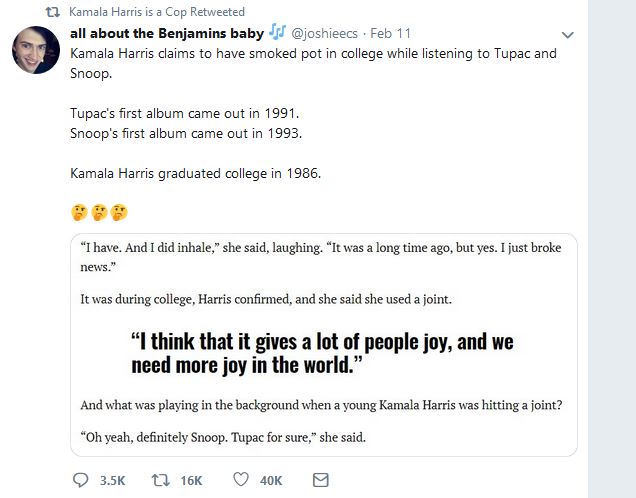Screen dimensions: 636x498
Task: Click the first thinking face emoji
Action: pyautogui.click(x=79, y=212)
